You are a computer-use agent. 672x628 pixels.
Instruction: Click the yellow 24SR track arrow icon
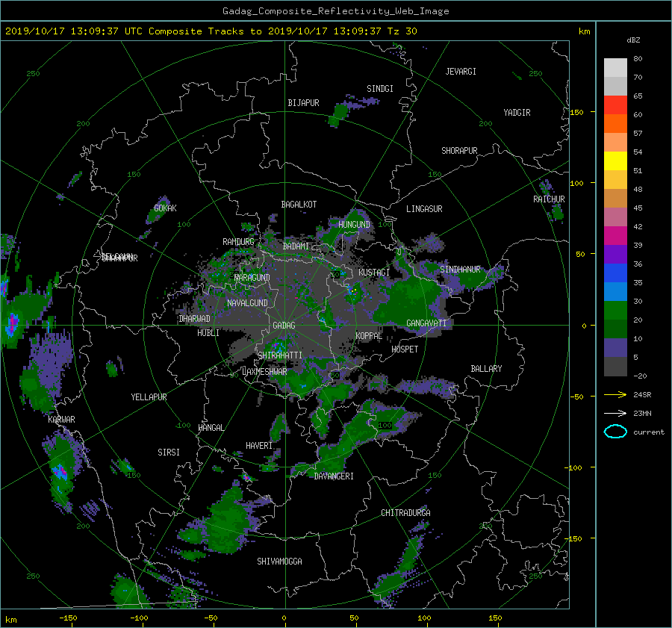(615, 394)
